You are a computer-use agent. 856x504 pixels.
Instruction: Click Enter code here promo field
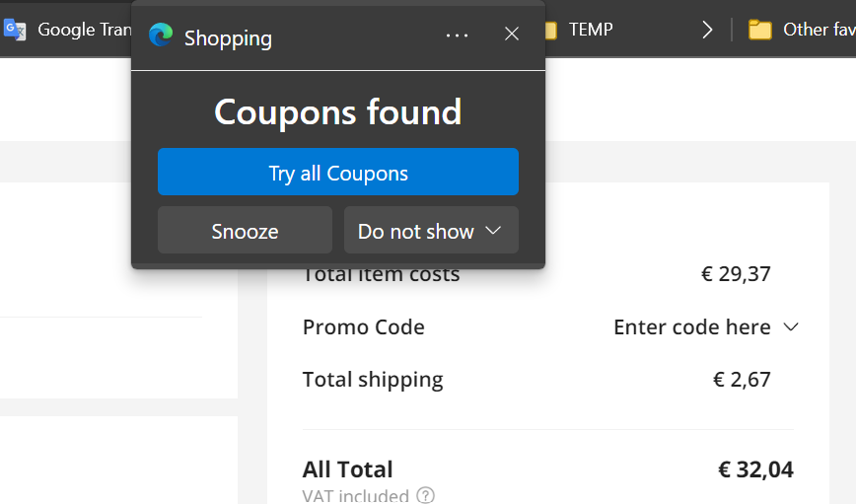point(691,327)
